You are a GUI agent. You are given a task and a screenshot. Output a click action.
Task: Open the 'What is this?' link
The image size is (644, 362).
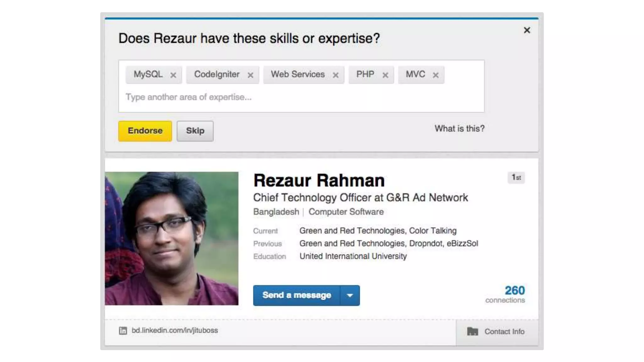459,129
